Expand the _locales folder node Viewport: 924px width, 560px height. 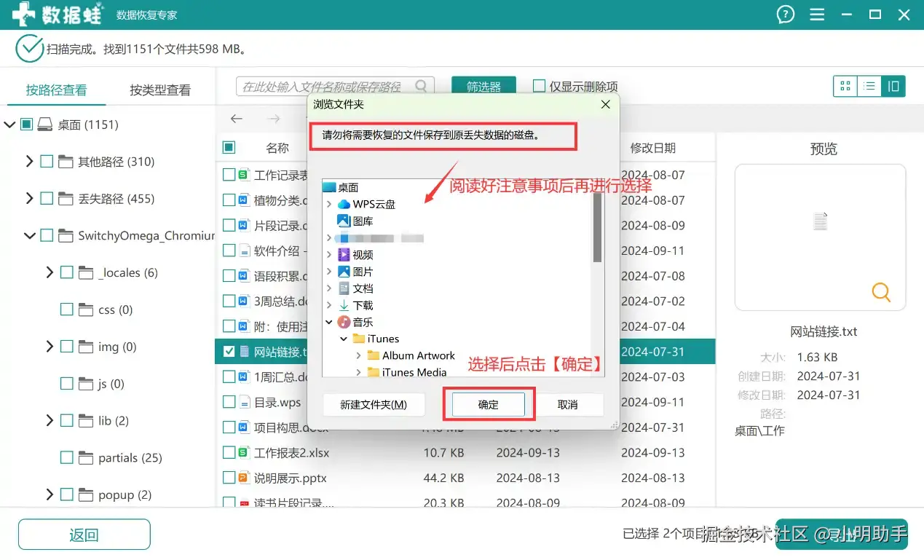[50, 272]
